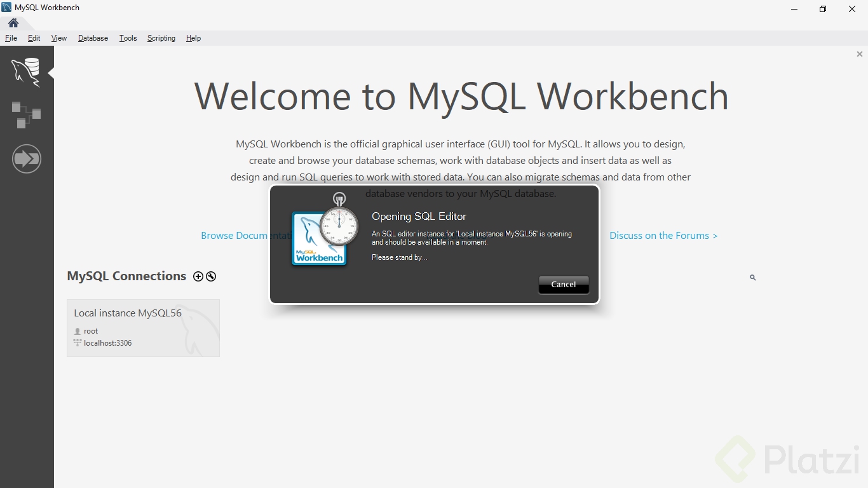Select the Models sidebar icon

tap(26, 115)
